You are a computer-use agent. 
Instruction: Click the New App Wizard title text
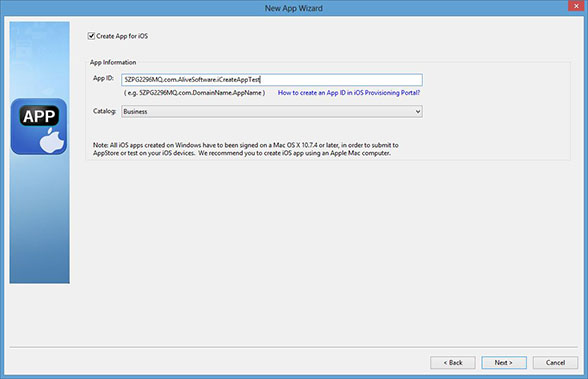pos(294,8)
